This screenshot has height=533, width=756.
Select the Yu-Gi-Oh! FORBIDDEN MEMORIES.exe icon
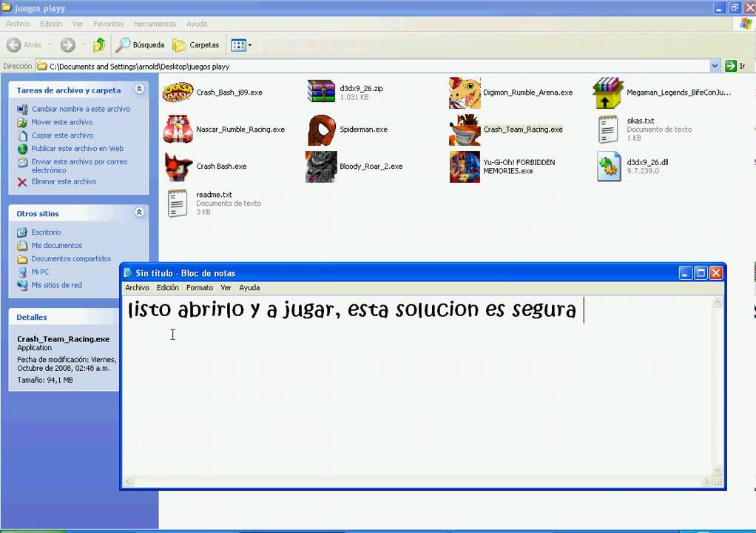point(465,167)
